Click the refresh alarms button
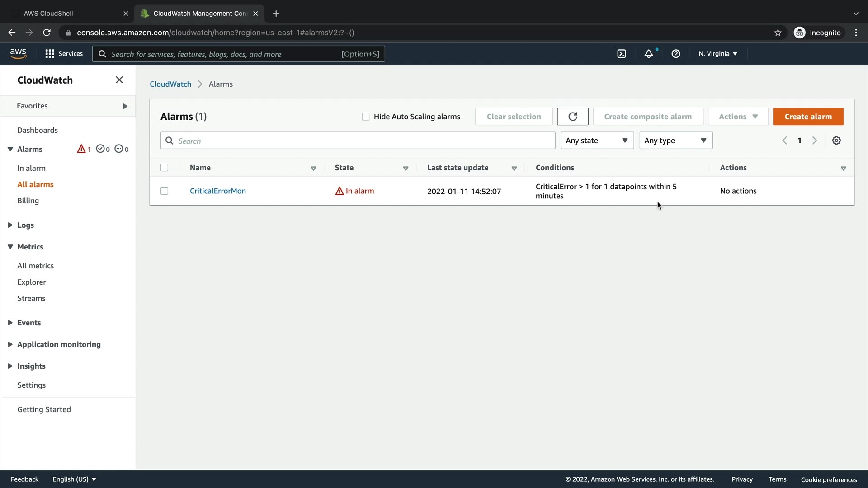This screenshot has height=488, width=868. click(572, 117)
